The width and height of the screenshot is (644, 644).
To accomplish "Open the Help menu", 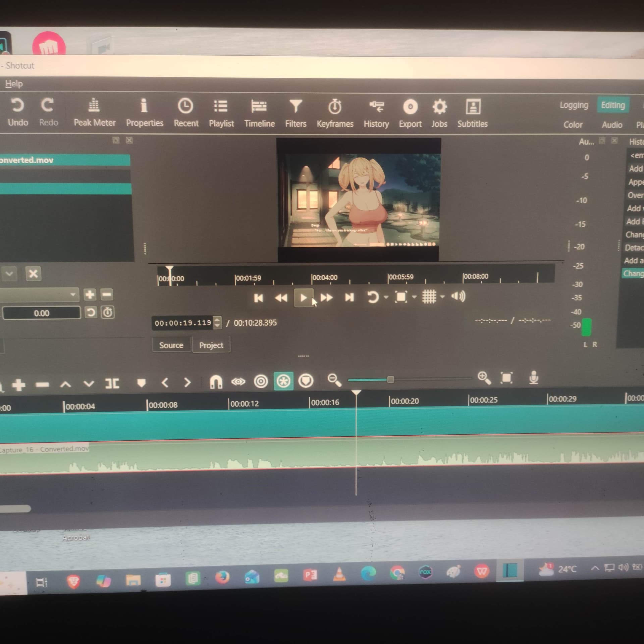I will click(x=14, y=84).
